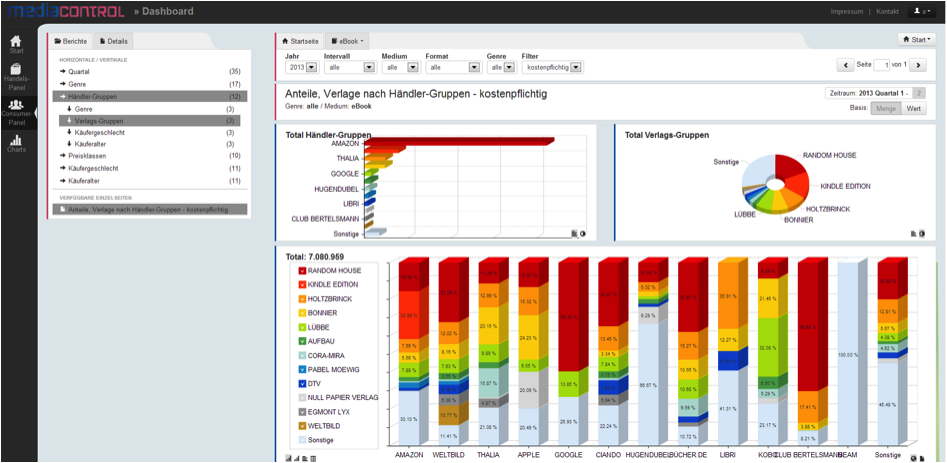Open the eBook tab dropdown

coord(347,41)
